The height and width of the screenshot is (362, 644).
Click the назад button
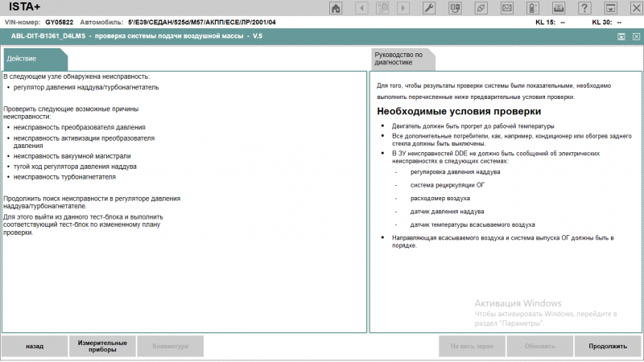click(35, 347)
